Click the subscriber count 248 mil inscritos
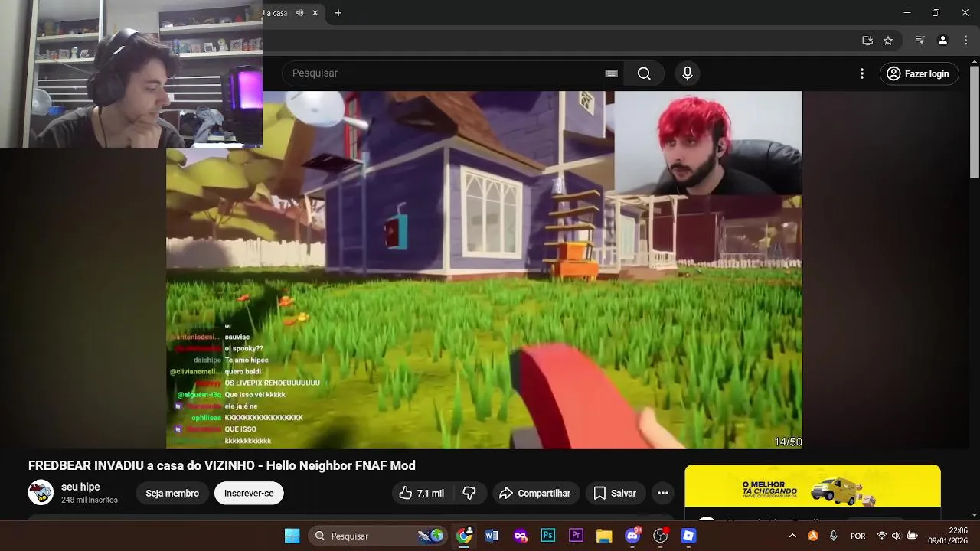 [x=90, y=500]
